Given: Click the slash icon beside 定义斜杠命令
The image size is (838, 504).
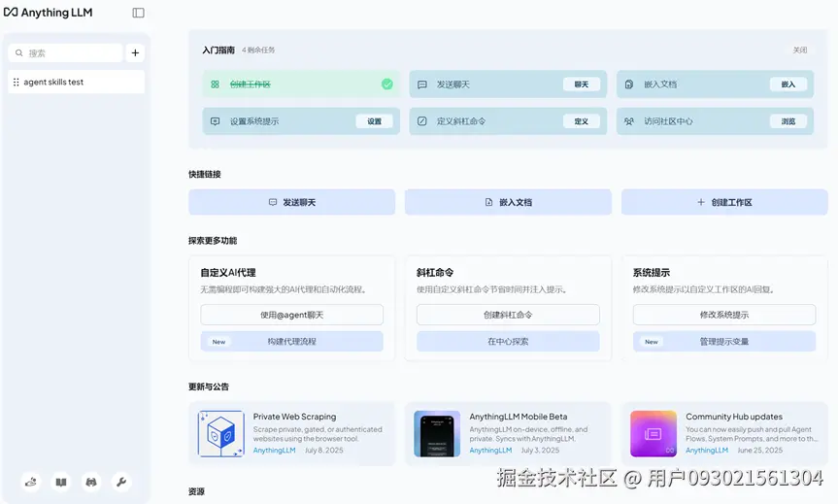Looking at the screenshot, I should click(x=422, y=121).
